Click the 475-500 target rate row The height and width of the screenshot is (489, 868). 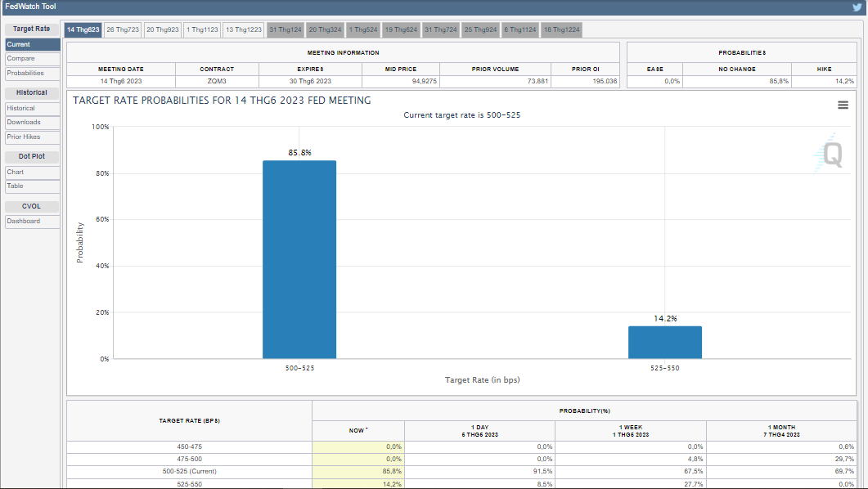coord(461,459)
